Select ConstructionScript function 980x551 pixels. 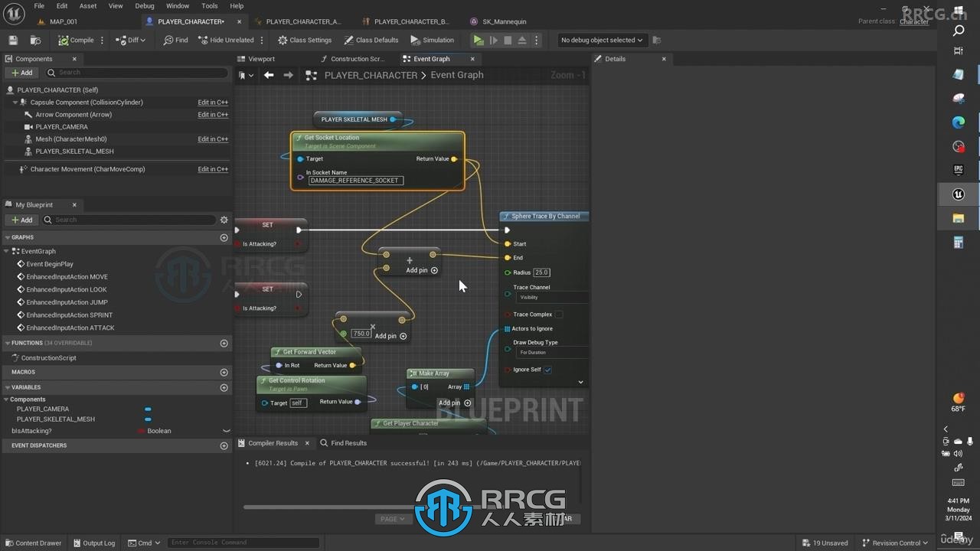click(x=48, y=357)
